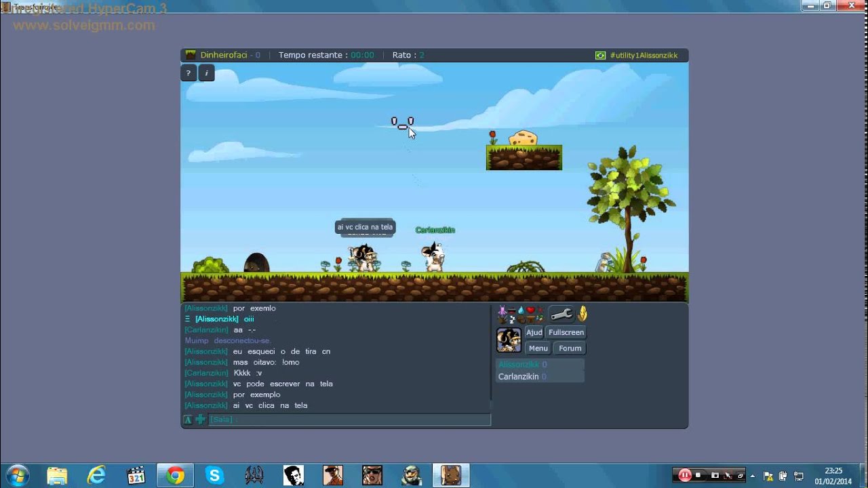Open Media Player Classic on the taskbar
868x488 pixels.
[x=136, y=475]
